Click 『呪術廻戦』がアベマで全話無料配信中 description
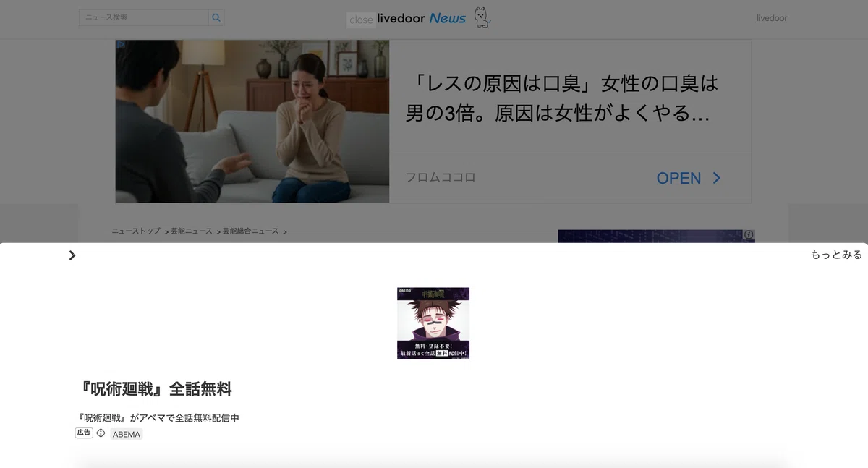Viewport: 868px width, 468px height. point(158,418)
